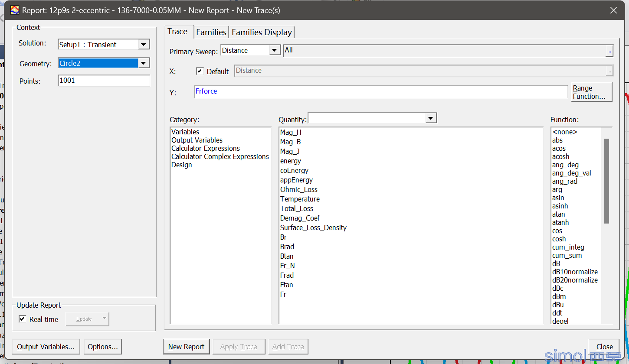
Task: Select cum_integ in the Function list
Action: (x=568, y=247)
